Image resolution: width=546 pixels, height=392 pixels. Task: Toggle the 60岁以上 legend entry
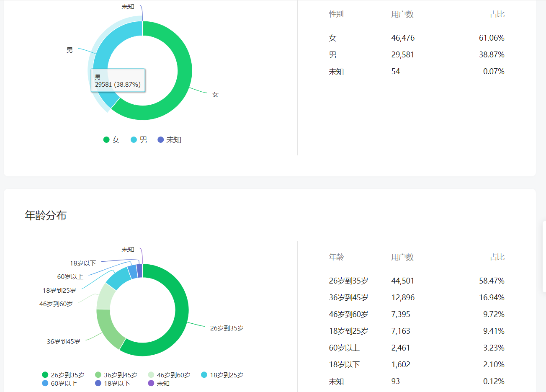click(59, 383)
